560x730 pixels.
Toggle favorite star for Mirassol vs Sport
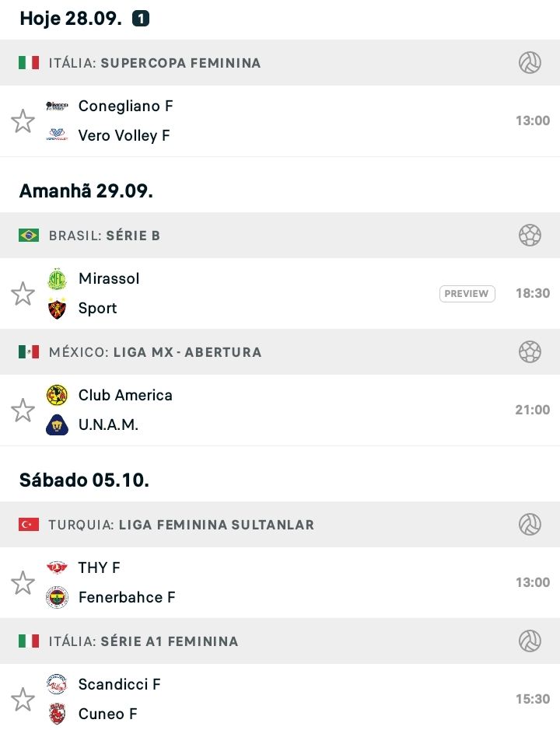23,293
